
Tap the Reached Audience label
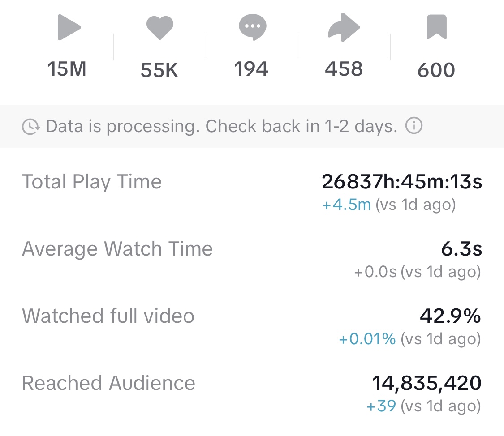(x=108, y=383)
